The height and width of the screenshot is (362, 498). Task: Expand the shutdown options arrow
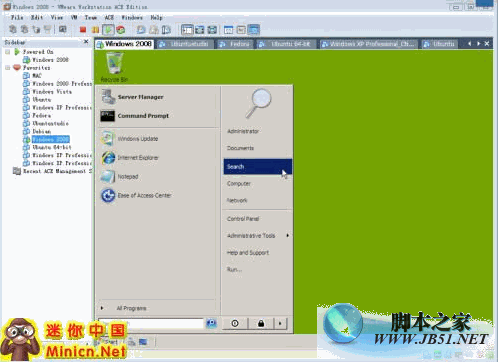coord(280,323)
